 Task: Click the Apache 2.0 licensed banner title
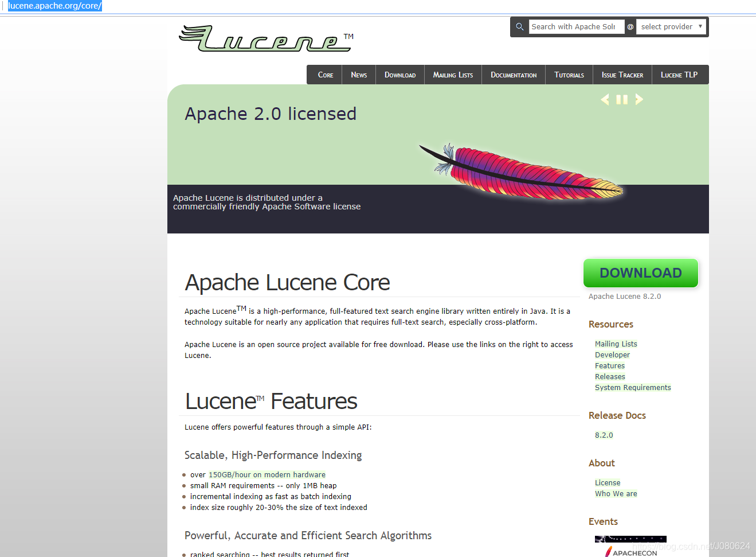(x=271, y=114)
